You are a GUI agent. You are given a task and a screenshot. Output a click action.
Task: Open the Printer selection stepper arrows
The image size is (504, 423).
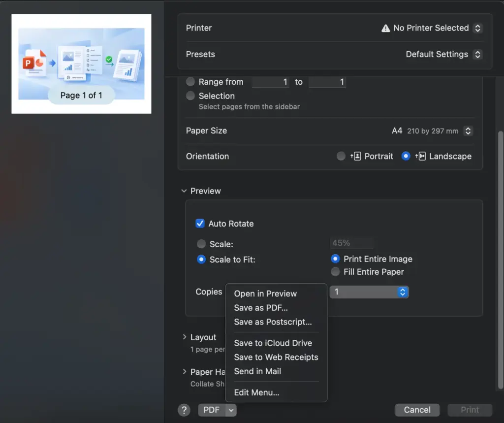(477, 28)
